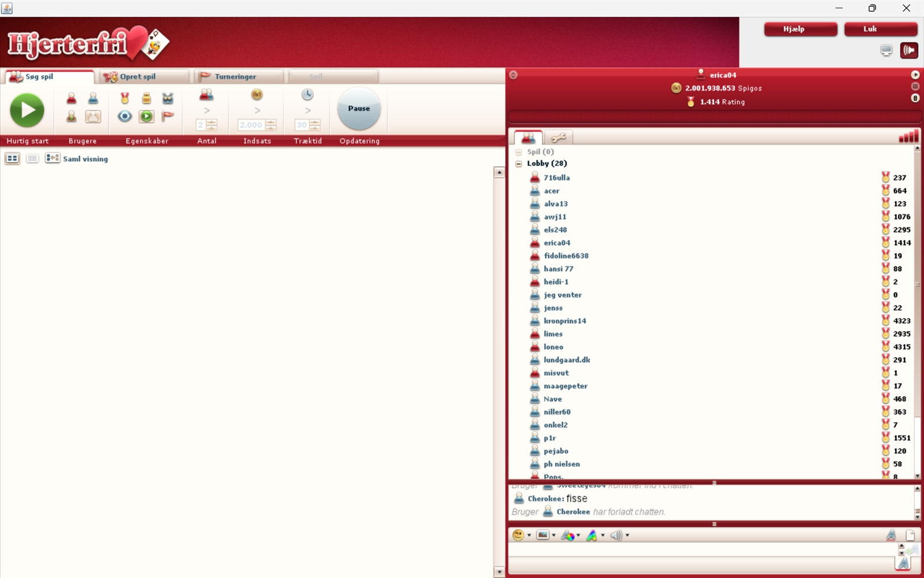
Task: Toggle the padlock filter under Egenskaber
Action: tap(146, 98)
